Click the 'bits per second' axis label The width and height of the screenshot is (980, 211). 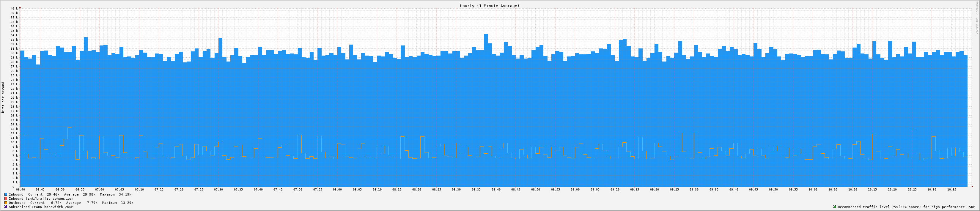4,97
